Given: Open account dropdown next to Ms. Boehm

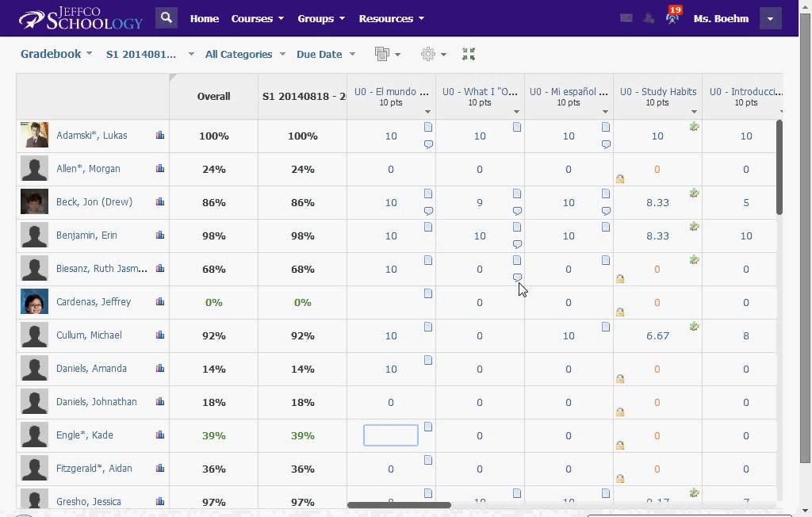Looking at the screenshot, I should 770,19.
